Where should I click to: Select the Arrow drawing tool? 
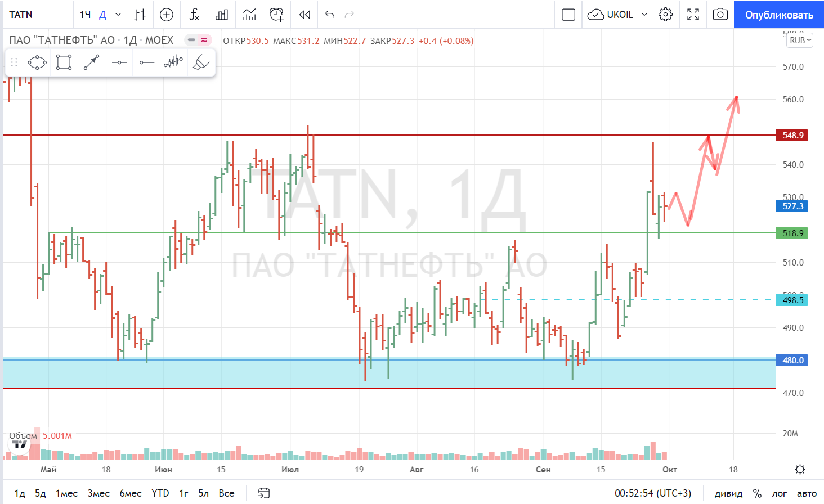pos(91,62)
